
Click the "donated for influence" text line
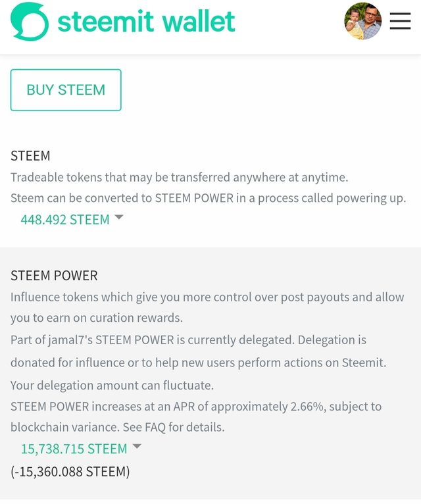tap(198, 362)
